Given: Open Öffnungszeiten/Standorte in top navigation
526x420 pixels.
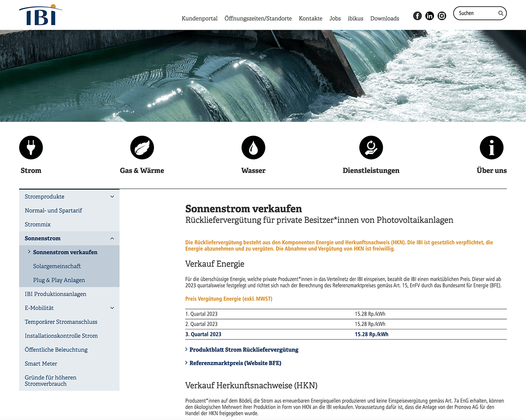Looking at the screenshot, I should 258,18.
